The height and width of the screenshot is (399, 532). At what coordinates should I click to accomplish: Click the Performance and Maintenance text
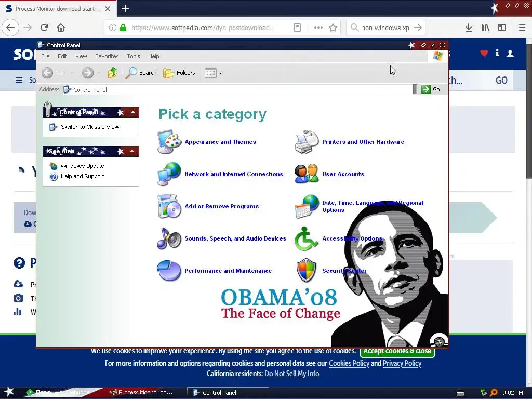[228, 271]
